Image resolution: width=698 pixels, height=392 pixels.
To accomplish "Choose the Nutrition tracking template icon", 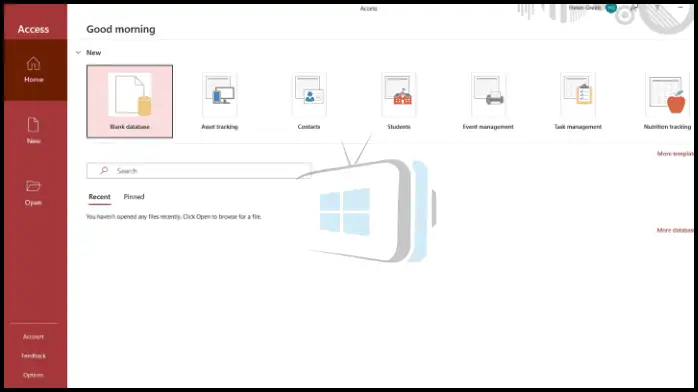I will 667,95.
